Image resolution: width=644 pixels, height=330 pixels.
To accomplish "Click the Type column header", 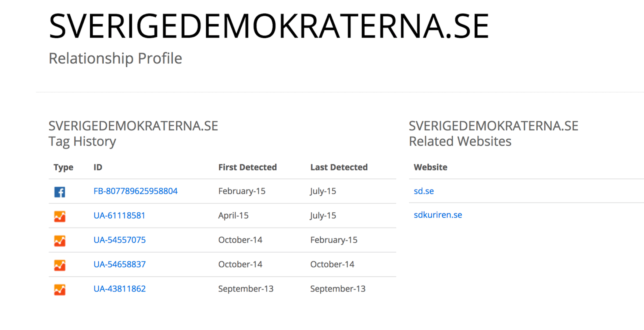I will 63,167.
